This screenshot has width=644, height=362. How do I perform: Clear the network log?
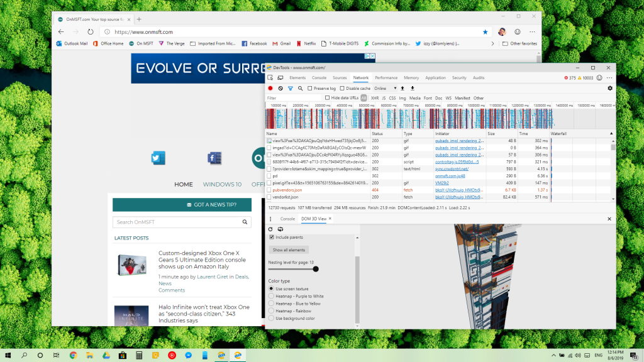280,89
